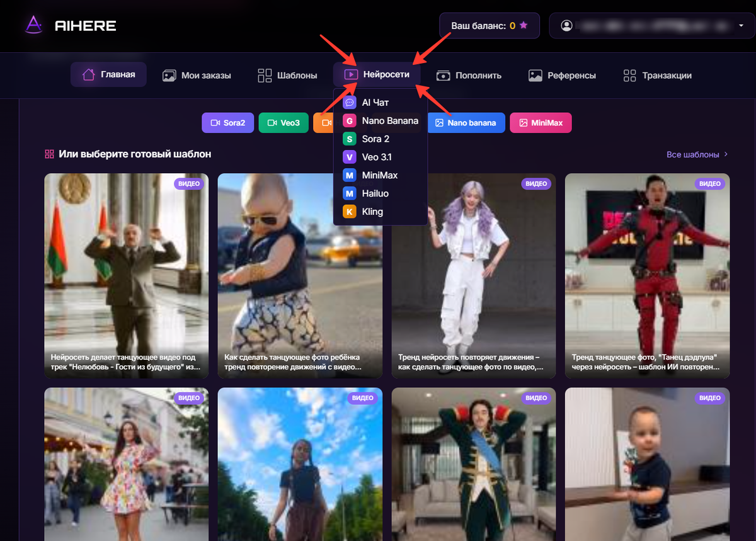This screenshot has width=756, height=541.
Task: Click the blue M icon for Hailuo
Action: (x=350, y=193)
